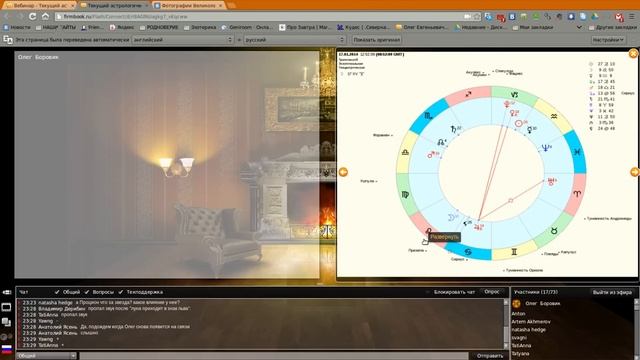Viewport: 640px width, 360px height.
Task: Click the round settings icon above the flag
Action: click(5, 337)
